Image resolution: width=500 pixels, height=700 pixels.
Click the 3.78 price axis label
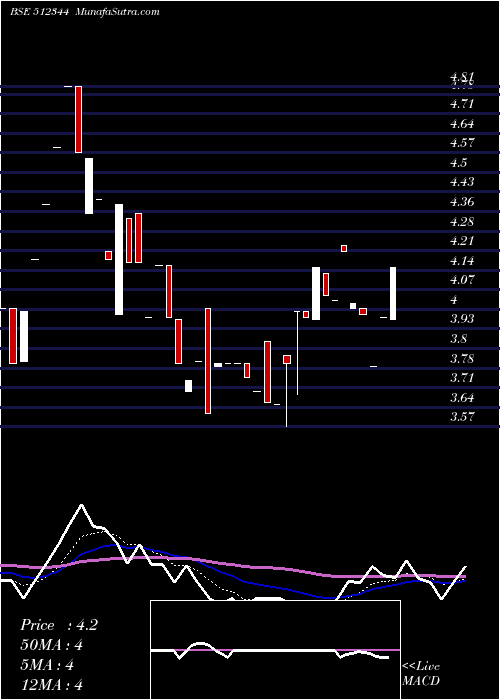click(462, 358)
